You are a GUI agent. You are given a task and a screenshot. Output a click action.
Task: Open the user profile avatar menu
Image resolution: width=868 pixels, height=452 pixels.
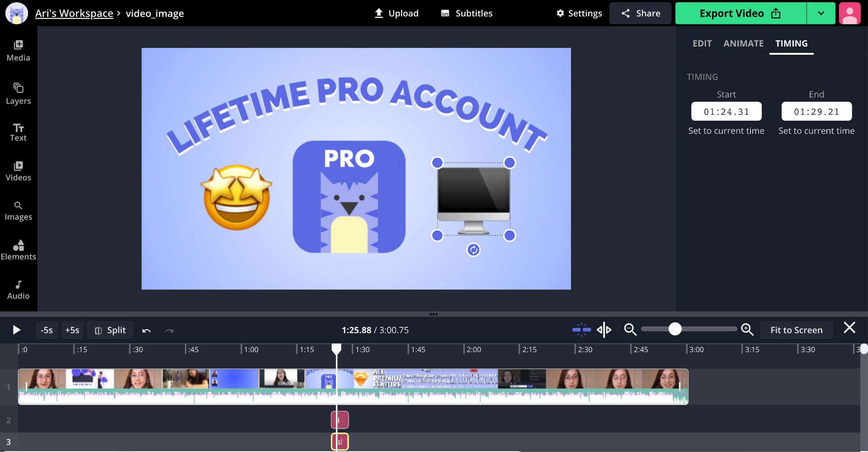click(849, 13)
